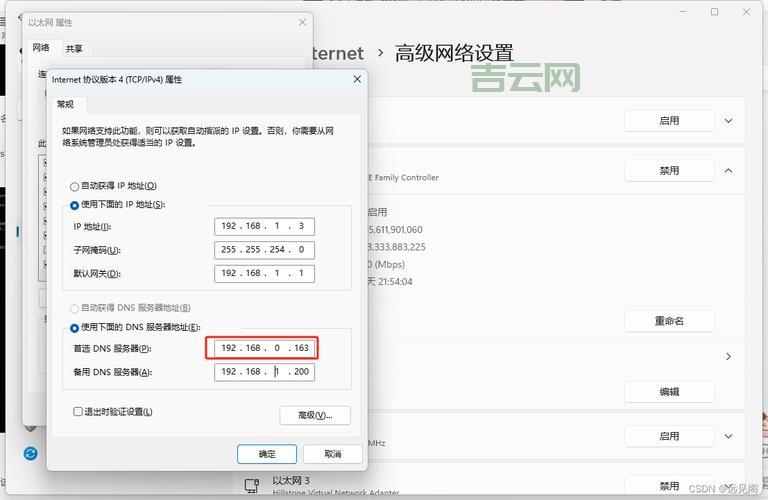Click the 以太网 3 adapter icon

pyautogui.click(x=252, y=485)
